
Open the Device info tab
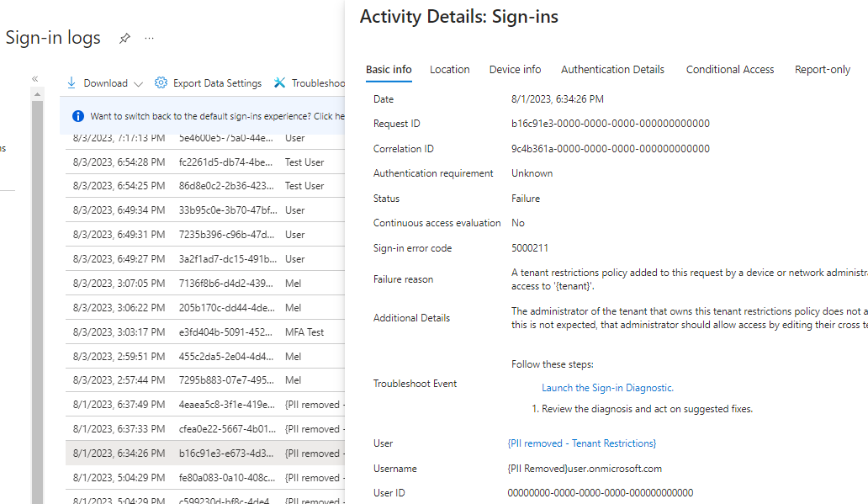pos(516,70)
